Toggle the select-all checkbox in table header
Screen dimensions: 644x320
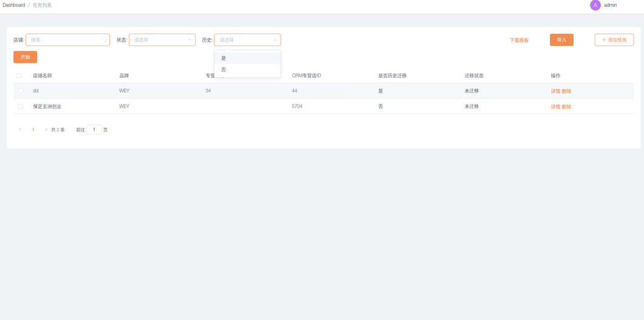click(x=19, y=76)
